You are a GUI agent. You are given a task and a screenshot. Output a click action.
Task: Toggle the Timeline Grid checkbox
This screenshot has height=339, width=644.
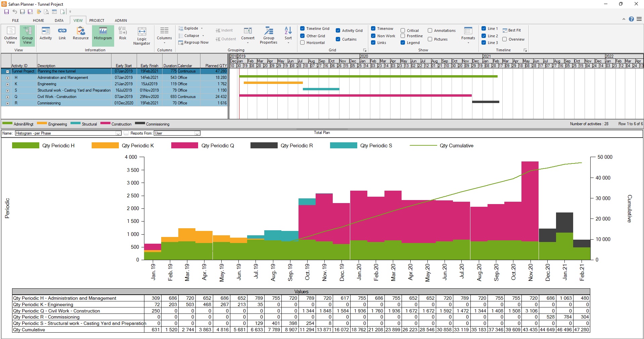303,29
